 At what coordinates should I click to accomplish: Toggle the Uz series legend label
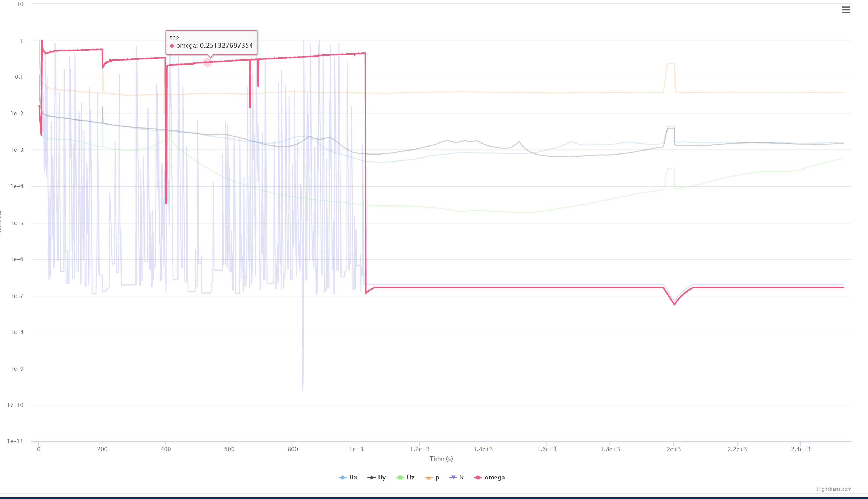[411, 477]
